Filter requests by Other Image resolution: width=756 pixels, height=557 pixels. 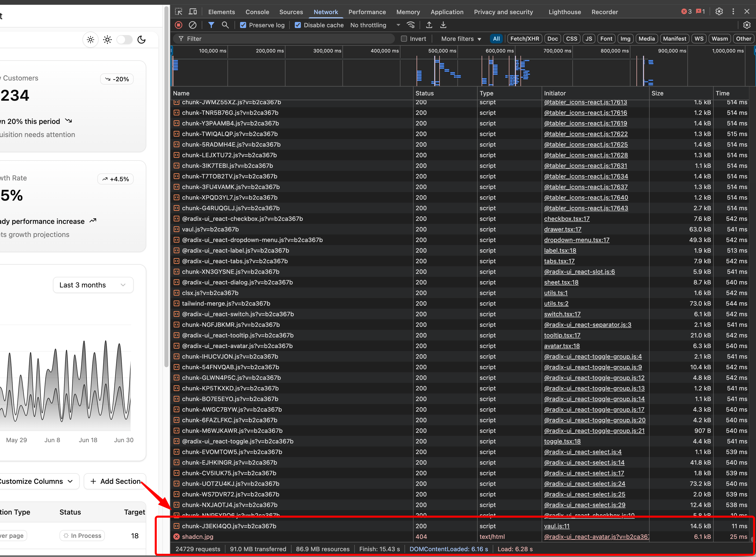click(x=743, y=39)
